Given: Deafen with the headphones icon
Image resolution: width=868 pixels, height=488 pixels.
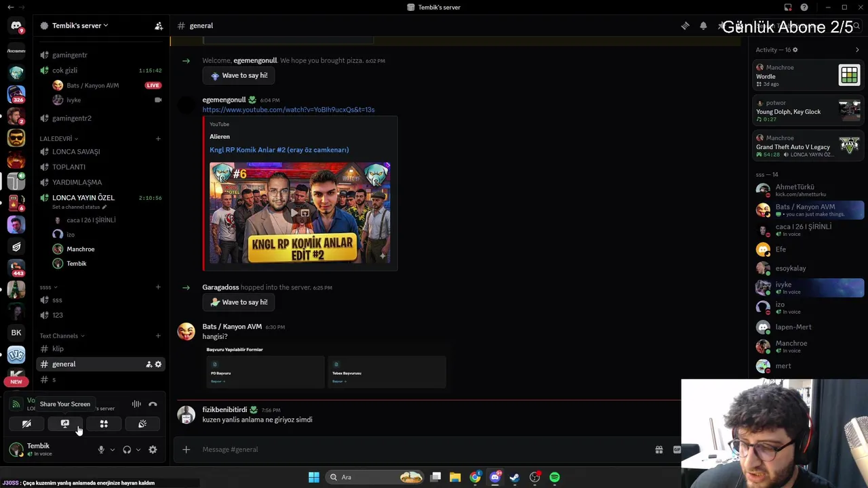Looking at the screenshot, I should pos(127,450).
